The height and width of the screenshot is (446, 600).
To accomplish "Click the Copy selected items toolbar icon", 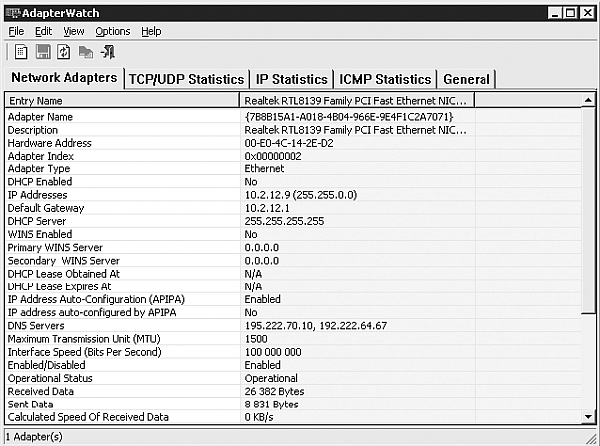I will 86,52.
